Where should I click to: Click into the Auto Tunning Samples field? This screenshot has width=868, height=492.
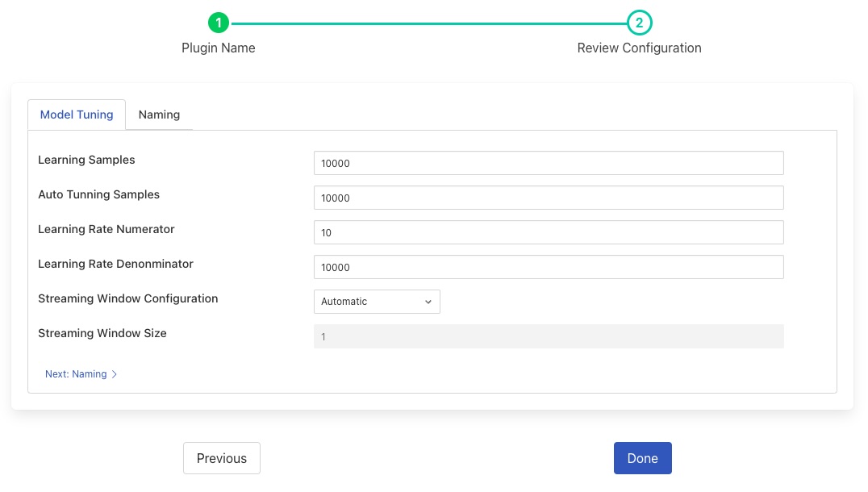[549, 198]
